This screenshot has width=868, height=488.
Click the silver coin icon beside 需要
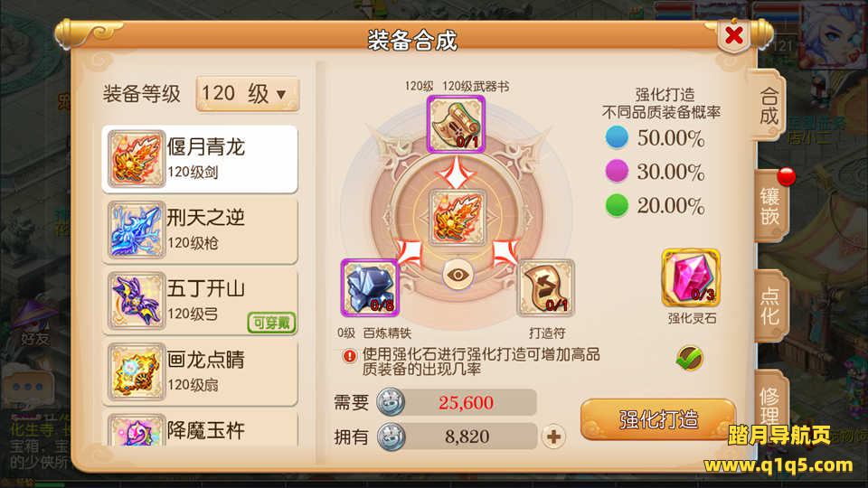tap(391, 402)
